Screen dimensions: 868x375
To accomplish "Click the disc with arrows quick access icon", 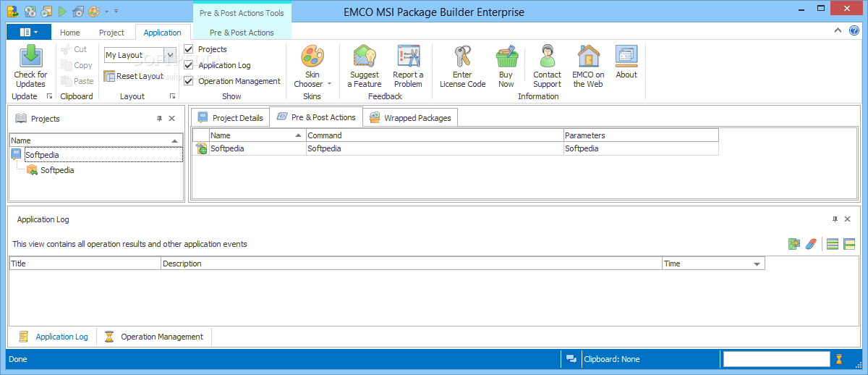I will [30, 12].
